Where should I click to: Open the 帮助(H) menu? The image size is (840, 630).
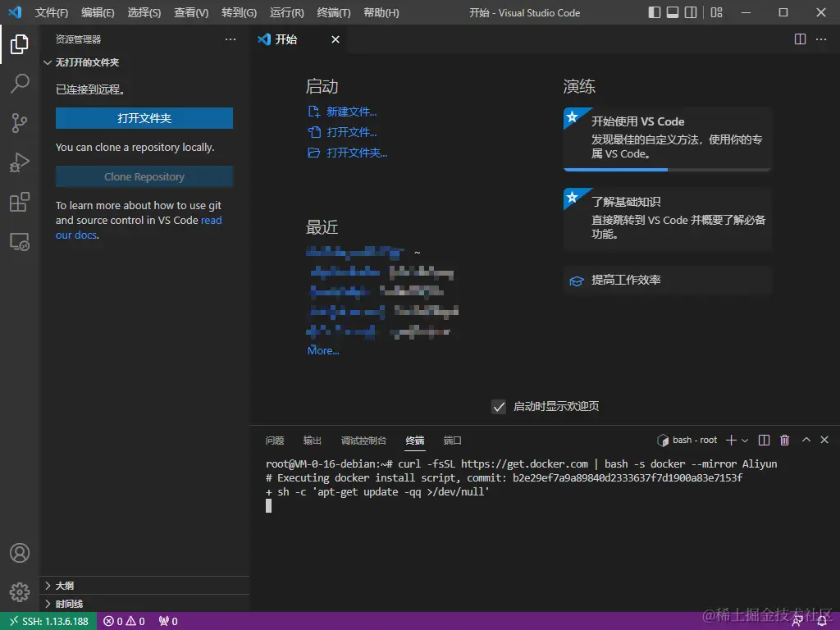tap(381, 12)
